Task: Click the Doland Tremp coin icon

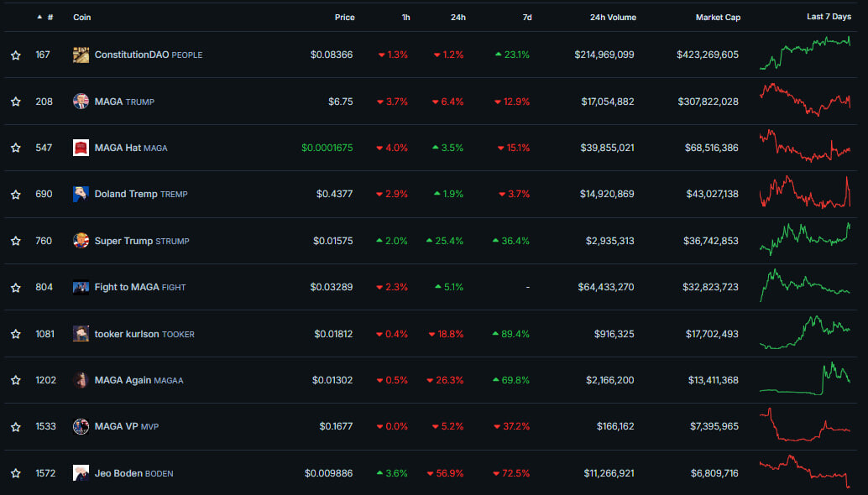Action: click(81, 194)
